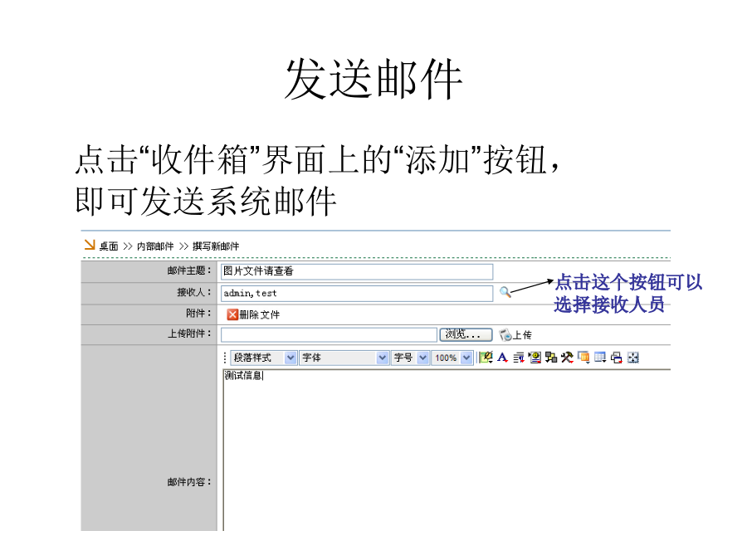
Task: Click the 上传 upload link text
Action: tap(522, 335)
